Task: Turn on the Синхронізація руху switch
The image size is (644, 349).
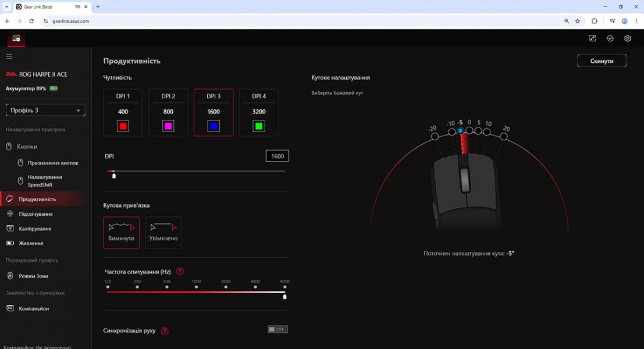Action: point(277,329)
